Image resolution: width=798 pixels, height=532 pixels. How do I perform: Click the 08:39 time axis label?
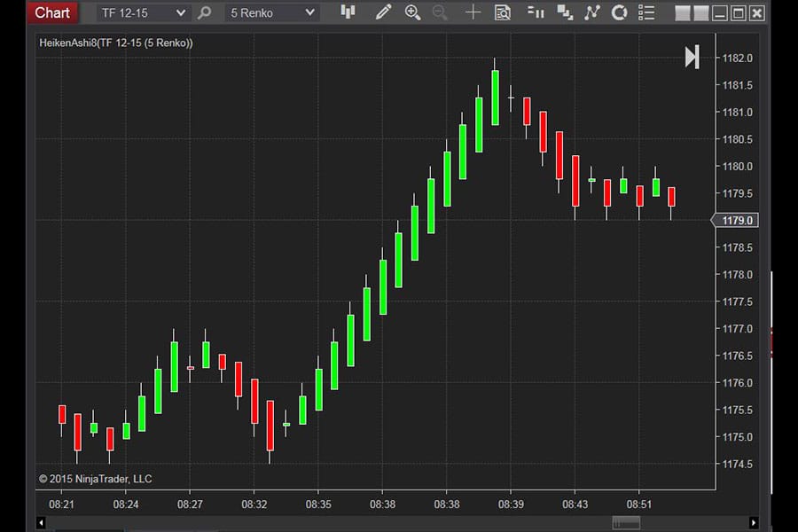[x=511, y=505]
